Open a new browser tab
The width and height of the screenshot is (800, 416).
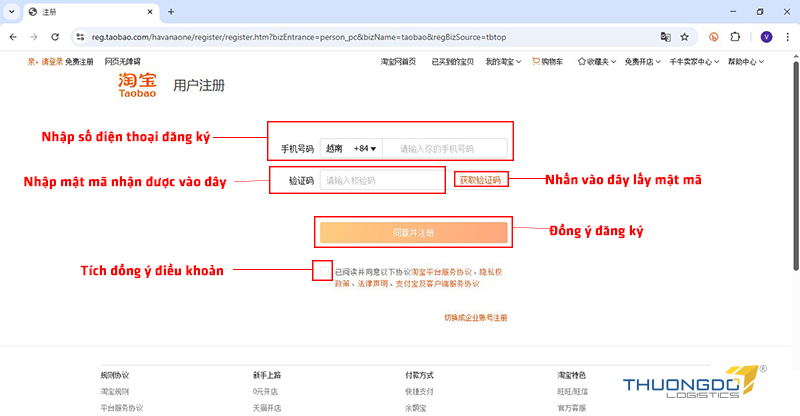pos(171,11)
